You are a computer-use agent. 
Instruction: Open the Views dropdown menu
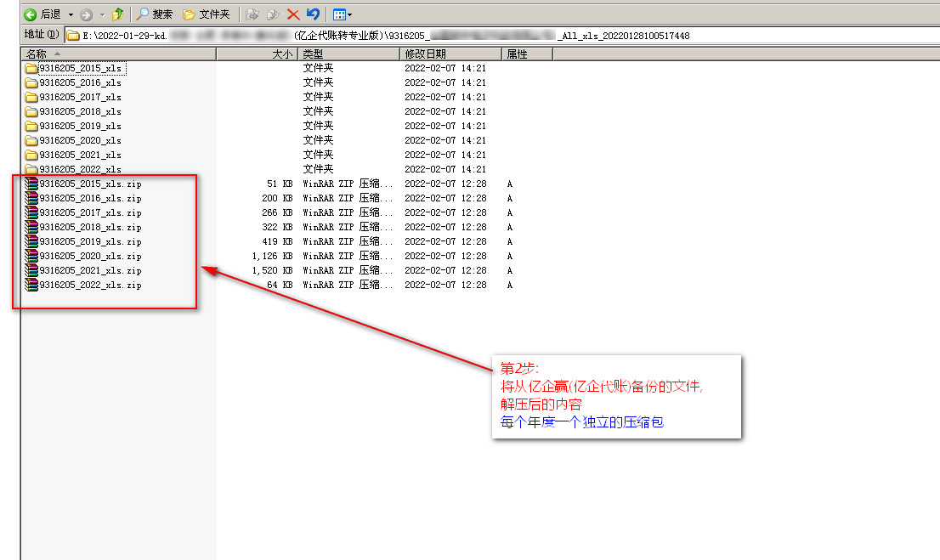click(343, 14)
